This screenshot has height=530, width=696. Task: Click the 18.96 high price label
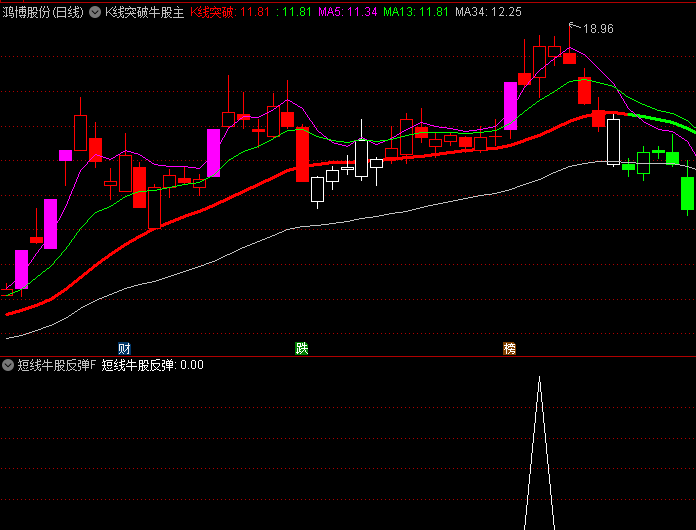[x=598, y=29]
